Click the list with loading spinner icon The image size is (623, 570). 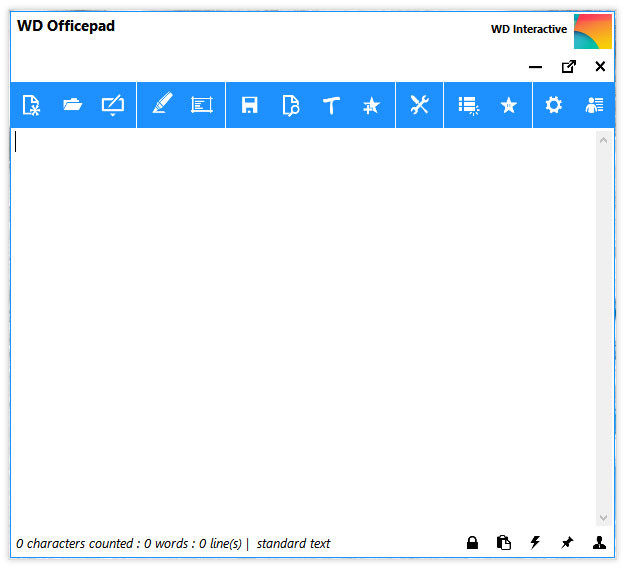pos(469,106)
